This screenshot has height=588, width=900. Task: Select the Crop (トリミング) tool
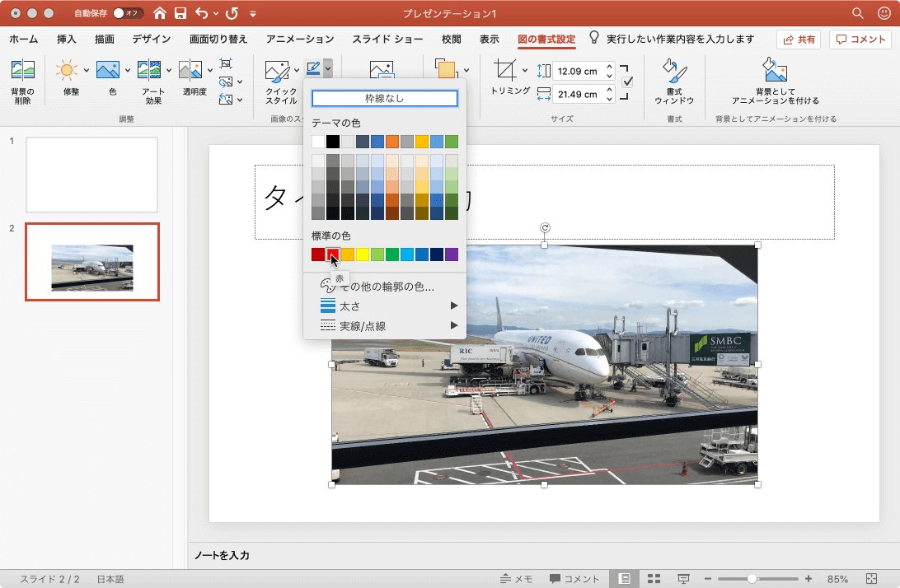pyautogui.click(x=505, y=71)
